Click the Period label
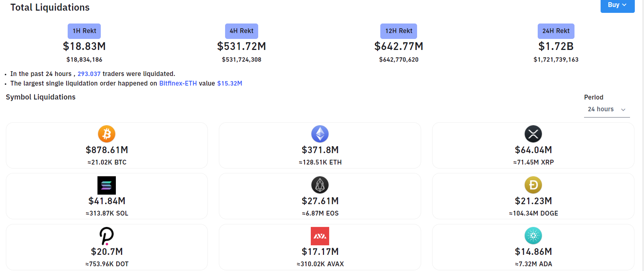The image size is (644, 271). tap(594, 97)
